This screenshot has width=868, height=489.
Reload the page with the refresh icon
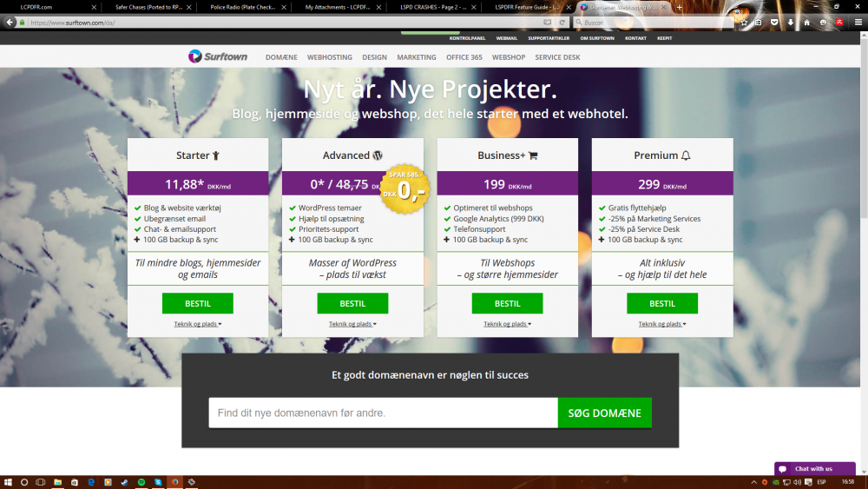tap(562, 23)
